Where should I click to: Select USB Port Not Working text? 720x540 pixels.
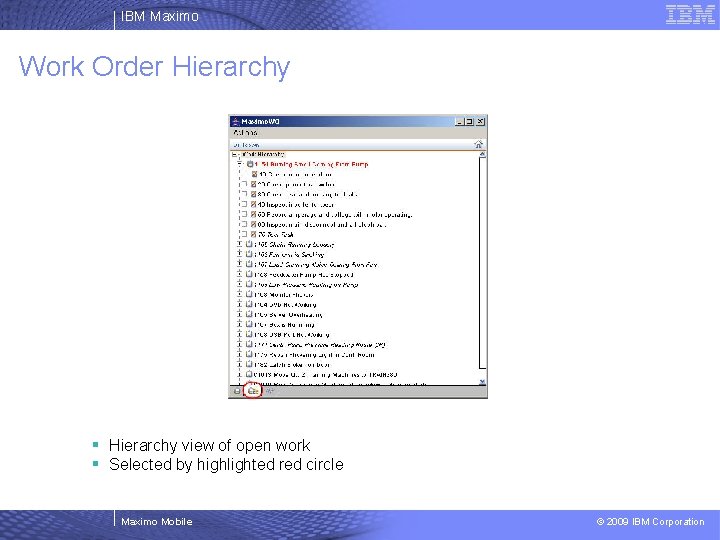pos(292,335)
